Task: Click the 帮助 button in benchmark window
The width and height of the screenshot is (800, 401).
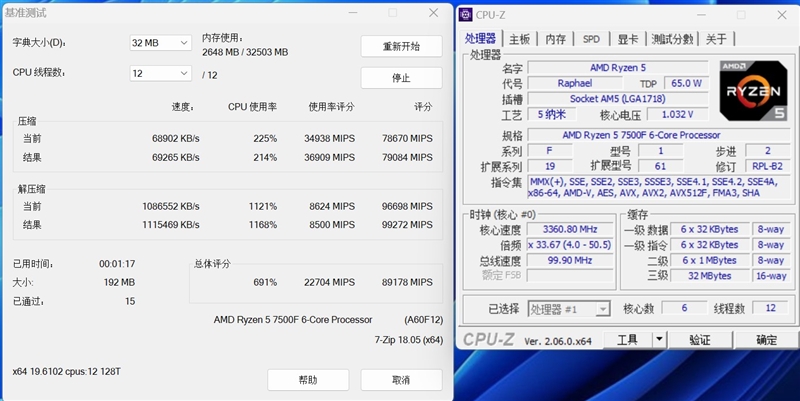Action: pos(308,380)
